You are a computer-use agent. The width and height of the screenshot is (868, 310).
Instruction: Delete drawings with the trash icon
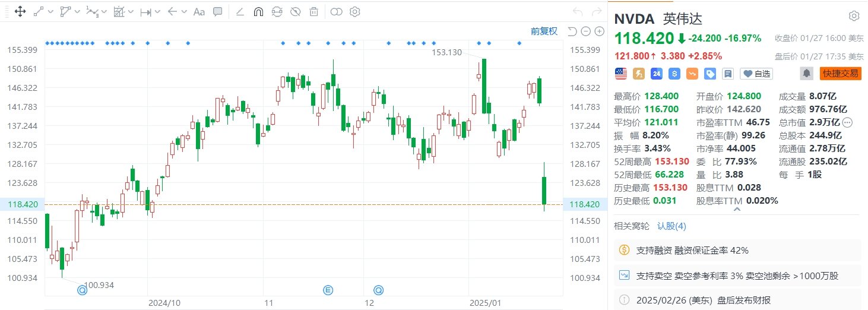[313, 11]
